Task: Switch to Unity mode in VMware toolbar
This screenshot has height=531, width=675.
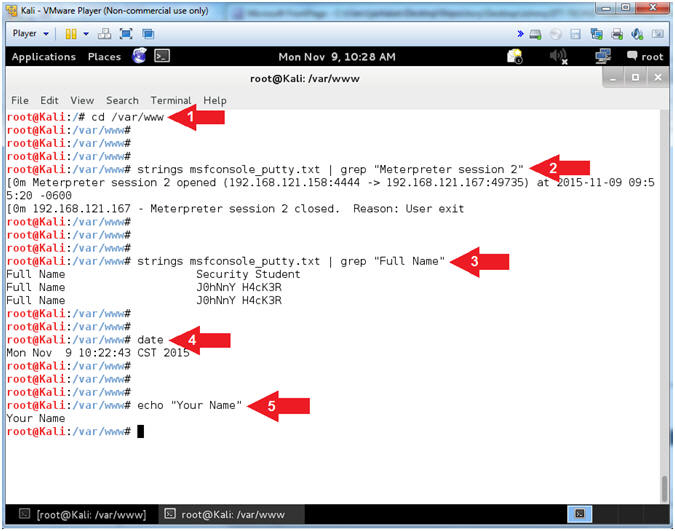Action: coord(148,34)
